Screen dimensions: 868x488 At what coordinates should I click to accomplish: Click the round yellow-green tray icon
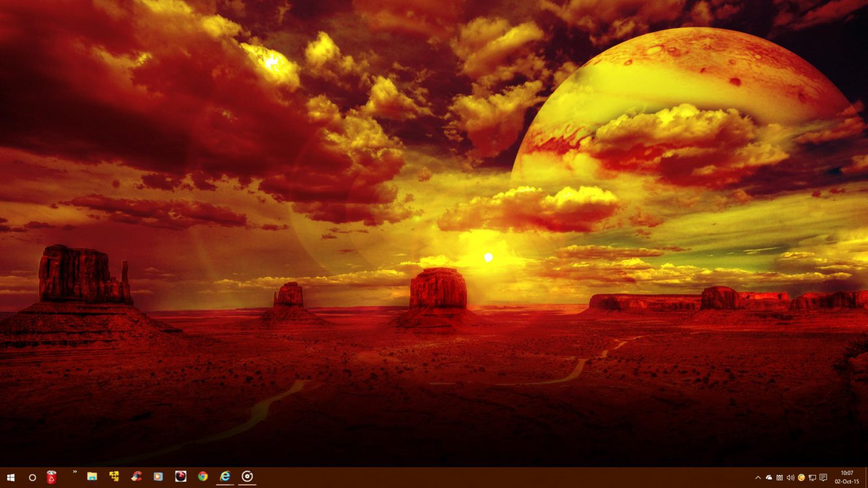[x=801, y=478]
